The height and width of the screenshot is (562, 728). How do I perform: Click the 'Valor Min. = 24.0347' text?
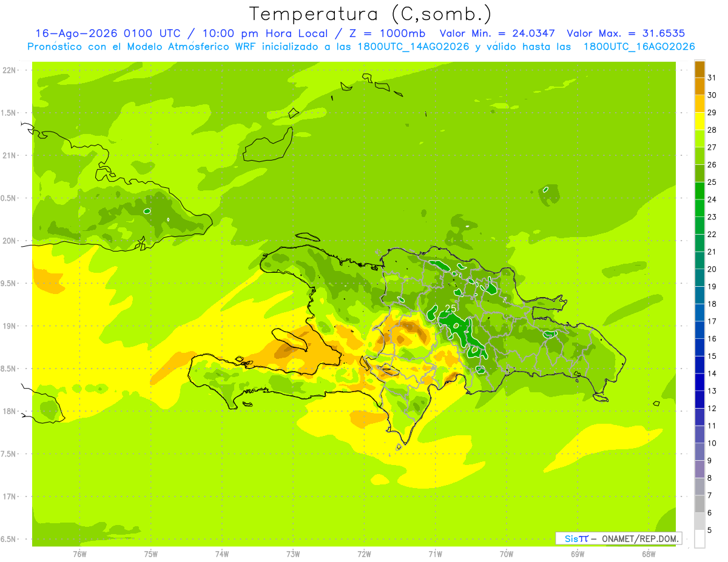click(497, 33)
